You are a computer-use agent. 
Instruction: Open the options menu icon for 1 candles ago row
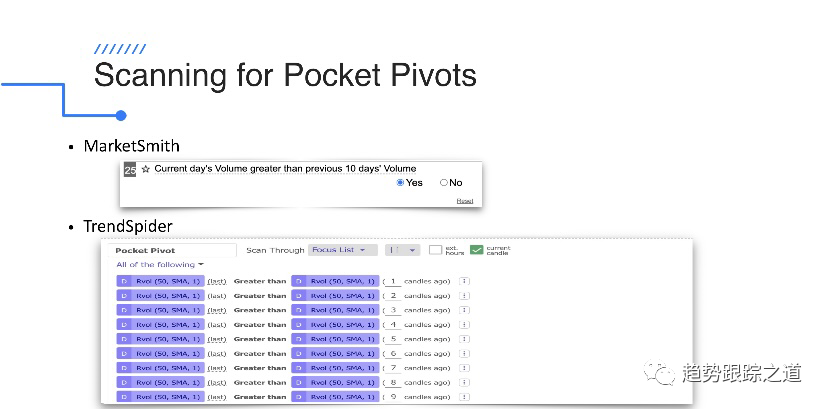pyautogui.click(x=463, y=282)
